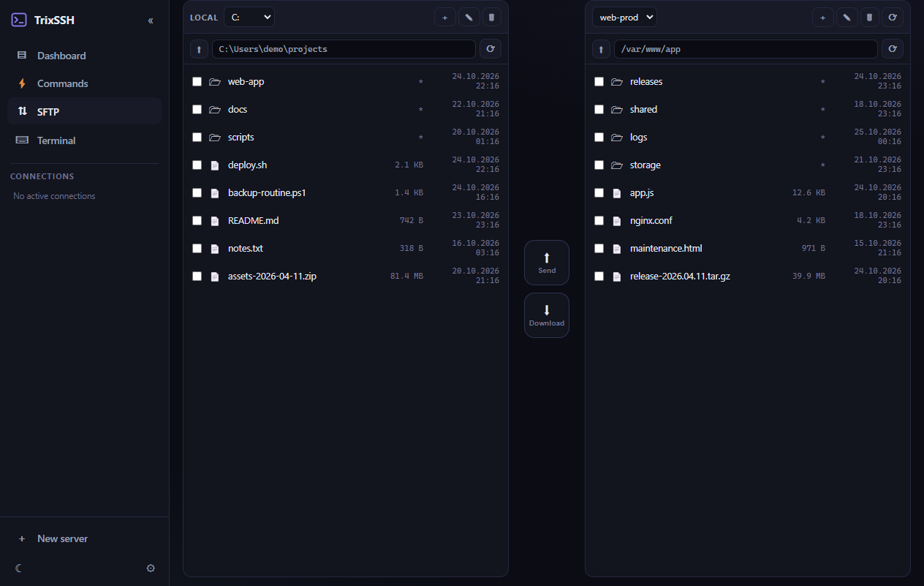Click the trash icon in the web-prod panel
Viewport: 924px width, 586px height.
click(x=869, y=17)
